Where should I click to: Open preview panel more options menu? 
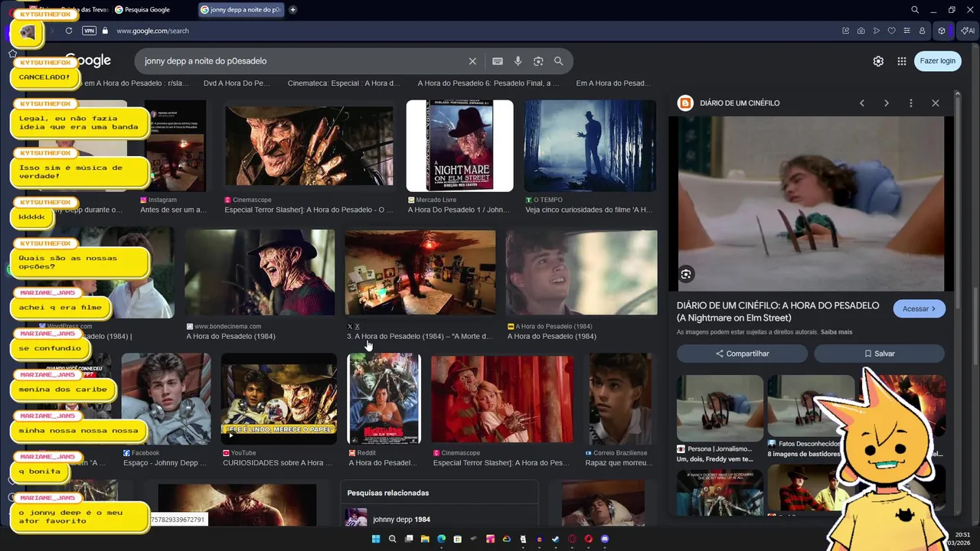(x=911, y=103)
